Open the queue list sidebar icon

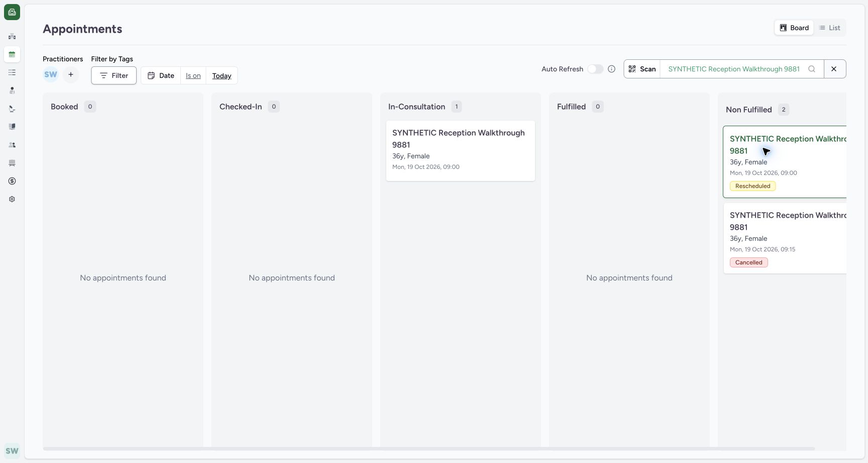pos(12,72)
